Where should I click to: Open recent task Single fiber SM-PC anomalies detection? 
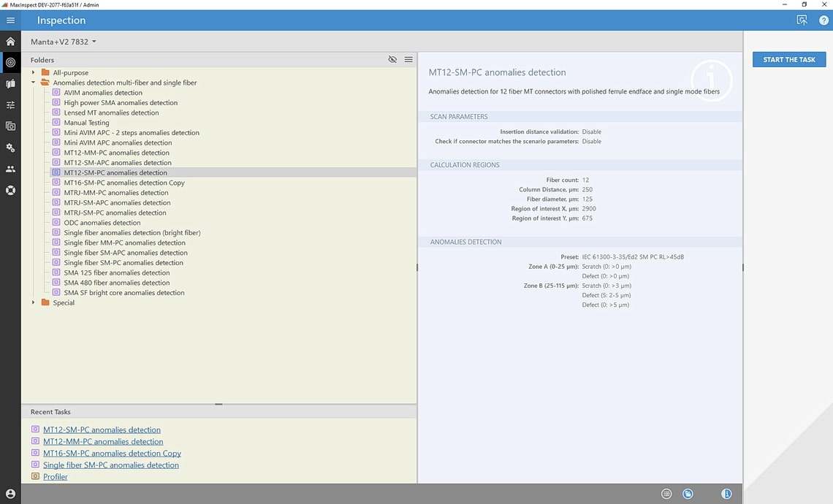click(x=110, y=465)
